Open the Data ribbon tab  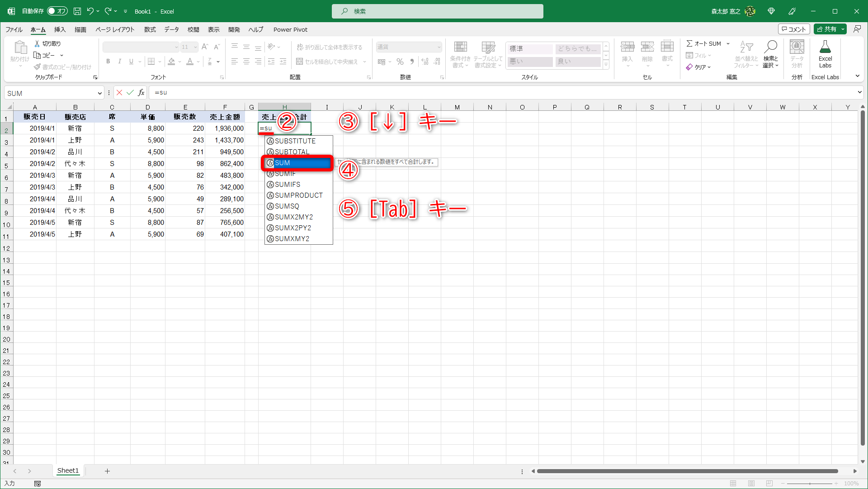coord(171,29)
